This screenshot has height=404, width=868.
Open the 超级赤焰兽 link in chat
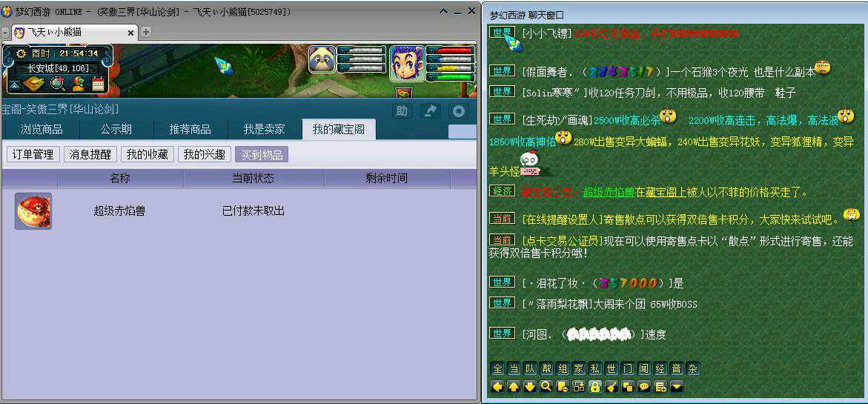click(x=608, y=192)
